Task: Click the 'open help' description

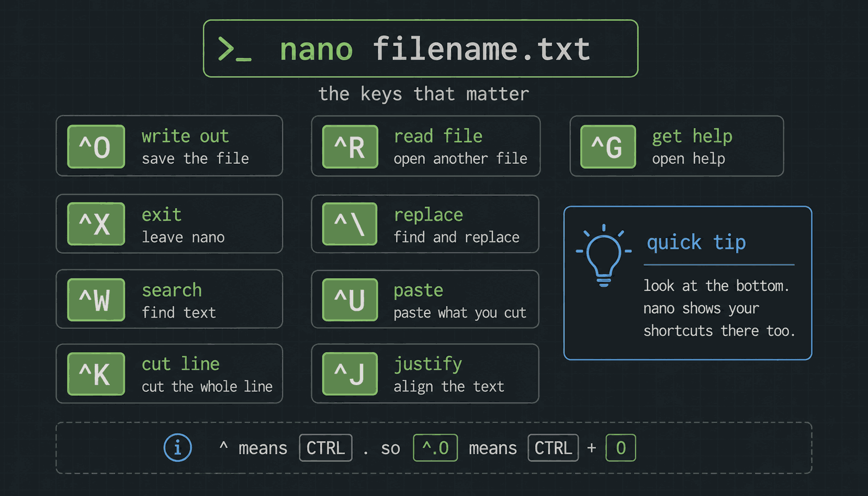Action: pyautogui.click(x=689, y=159)
